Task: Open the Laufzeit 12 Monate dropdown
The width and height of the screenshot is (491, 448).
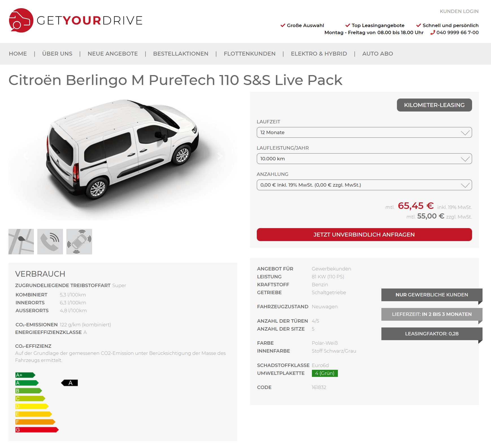Action: point(364,132)
